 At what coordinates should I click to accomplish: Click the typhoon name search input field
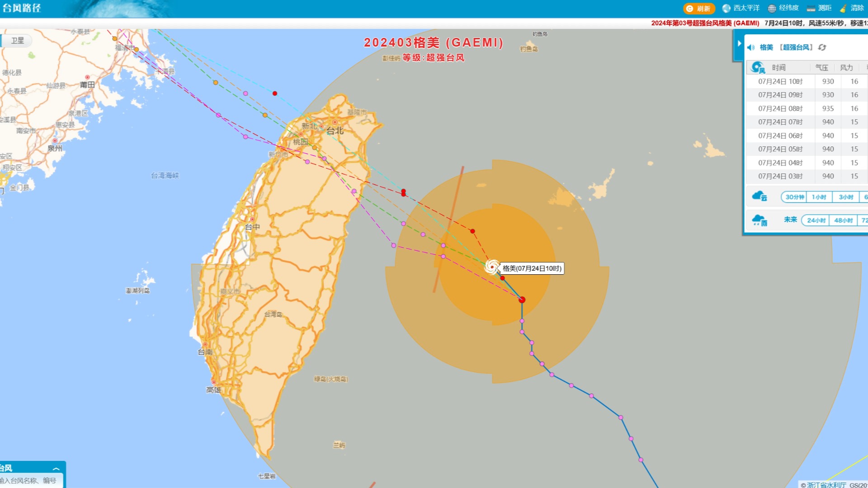point(31,481)
